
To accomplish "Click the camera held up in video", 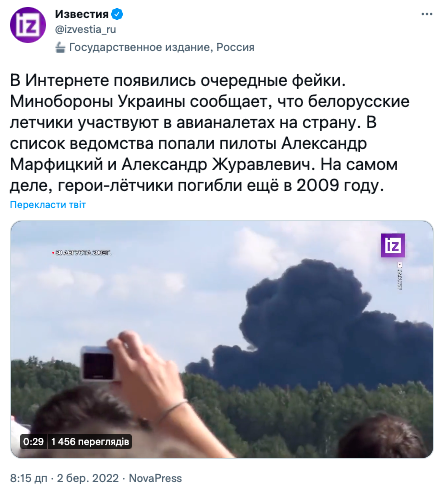I will click(98, 364).
